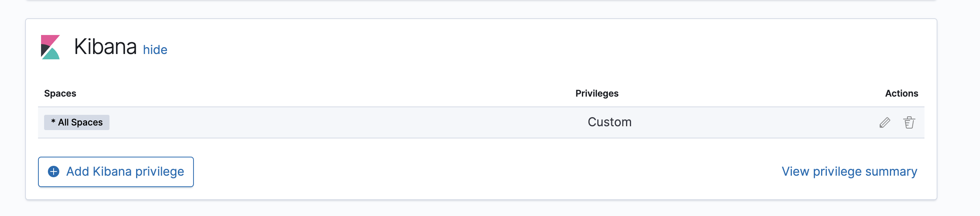Viewport: 980px width, 216px height.
Task: Click blank space between Custom and pencil icon
Action: pos(753,122)
